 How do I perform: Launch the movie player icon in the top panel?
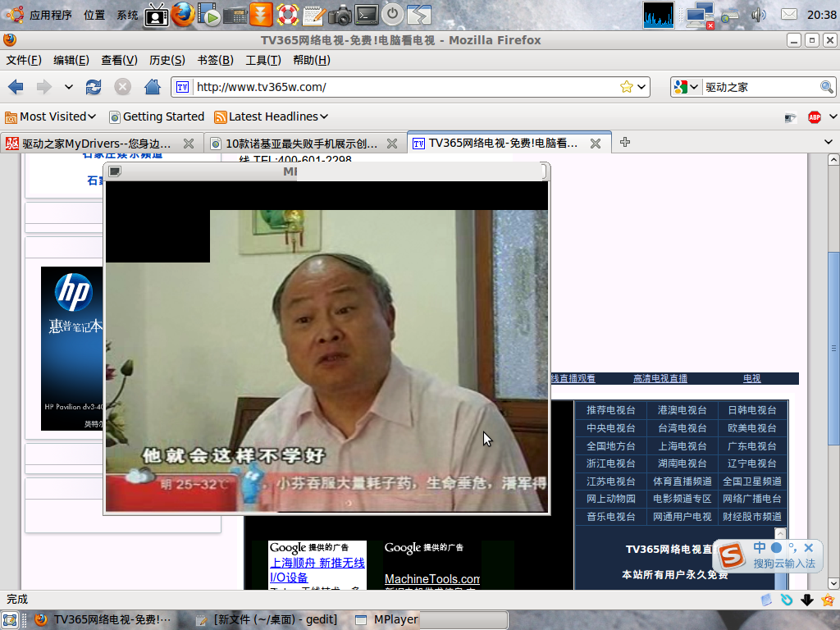[209, 15]
